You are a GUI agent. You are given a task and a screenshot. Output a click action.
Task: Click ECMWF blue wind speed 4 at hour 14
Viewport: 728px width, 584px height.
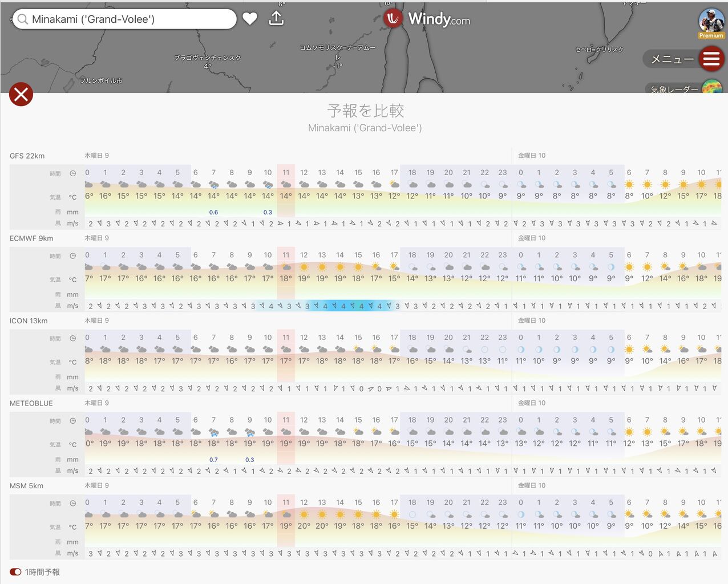pyautogui.click(x=343, y=306)
